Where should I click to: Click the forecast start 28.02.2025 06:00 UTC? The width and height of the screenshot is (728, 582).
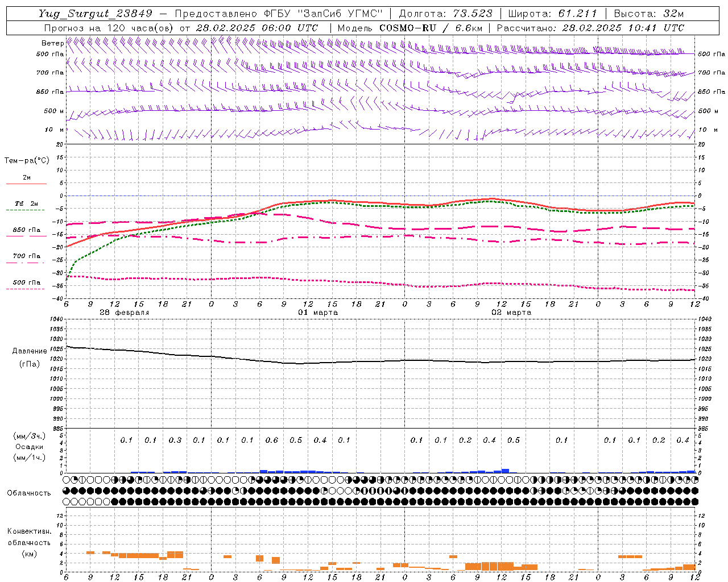tap(257, 28)
